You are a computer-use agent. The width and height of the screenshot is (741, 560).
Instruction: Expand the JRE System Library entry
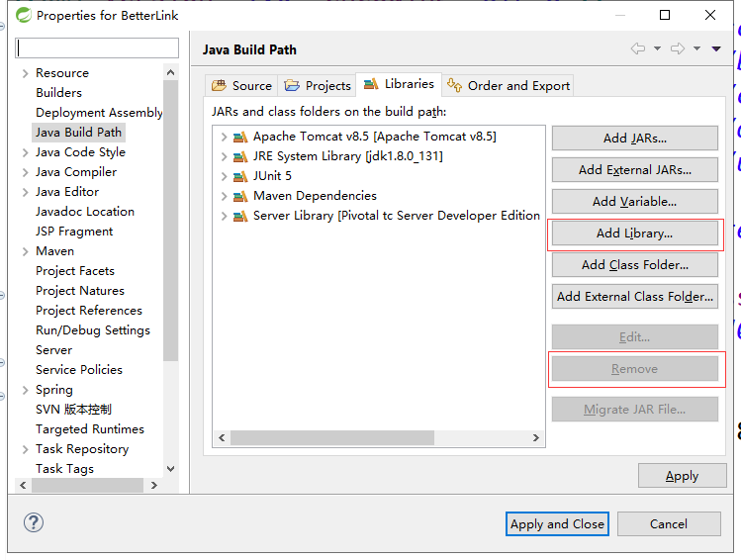coord(224,157)
